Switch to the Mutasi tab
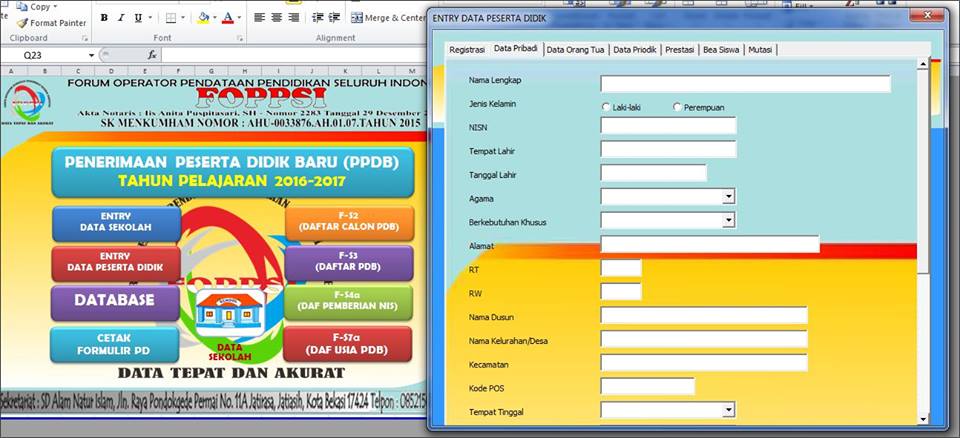The image size is (960, 438). pos(760,50)
